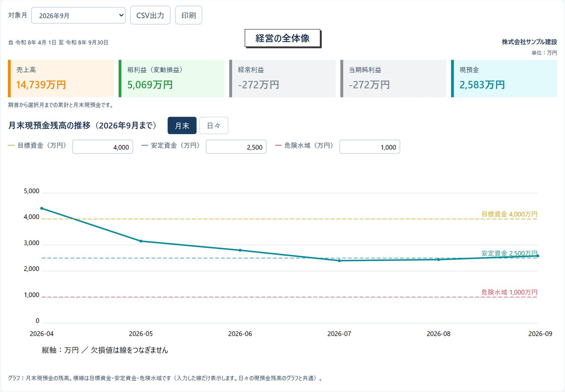
Task: Click the 安定資金 2,500万円 line label
Action: 509,253
